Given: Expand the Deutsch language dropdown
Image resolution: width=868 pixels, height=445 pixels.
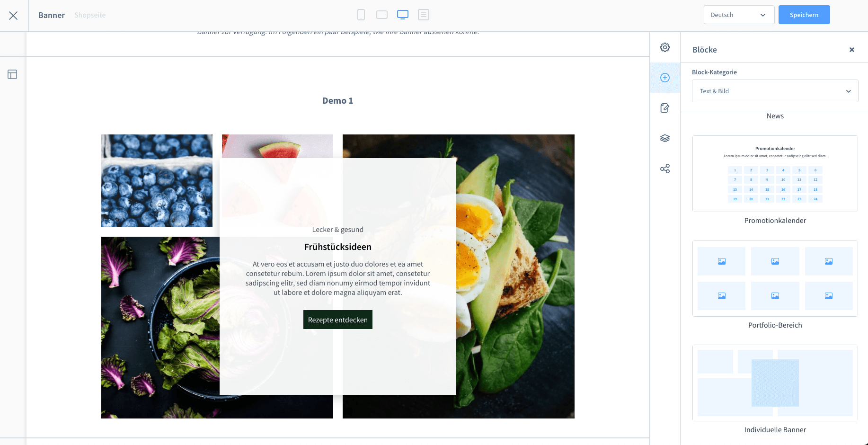Looking at the screenshot, I should tap(739, 15).
